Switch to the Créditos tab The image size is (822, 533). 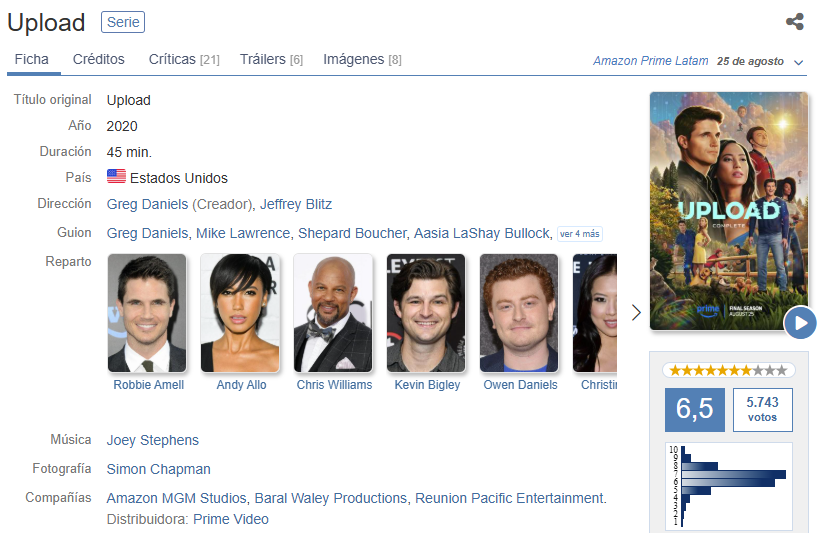(98, 60)
